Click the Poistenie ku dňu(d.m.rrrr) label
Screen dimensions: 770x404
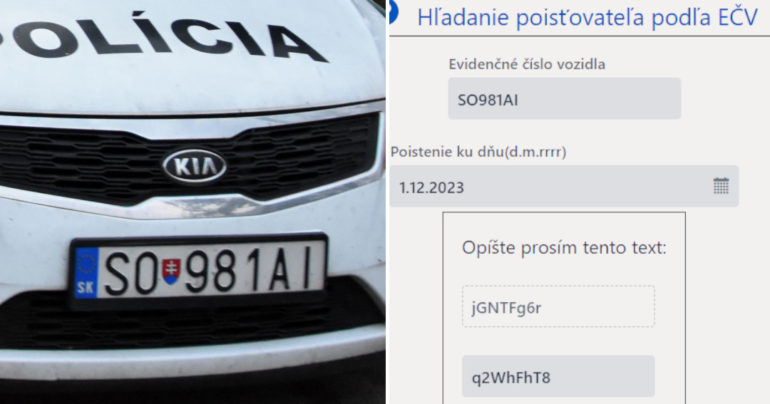pyautogui.click(x=478, y=152)
